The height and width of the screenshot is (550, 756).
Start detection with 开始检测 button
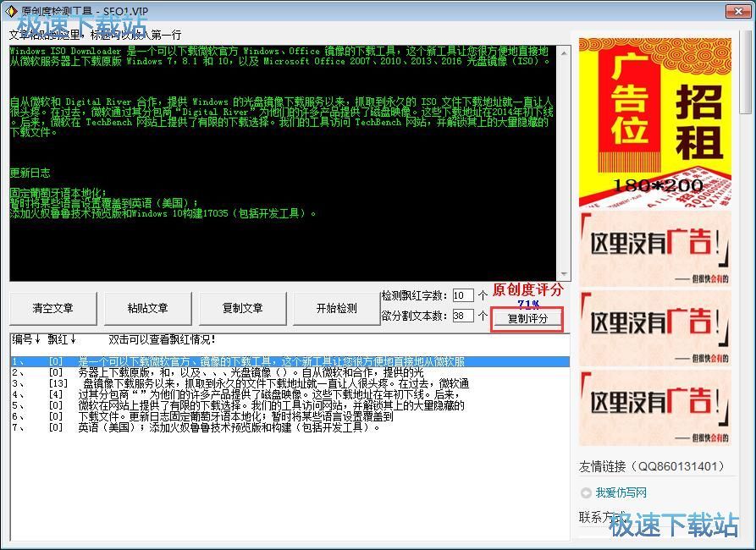tap(337, 309)
